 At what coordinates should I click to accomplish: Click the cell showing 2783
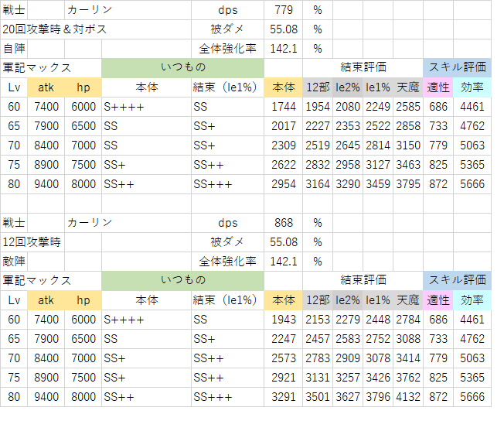coord(318,358)
